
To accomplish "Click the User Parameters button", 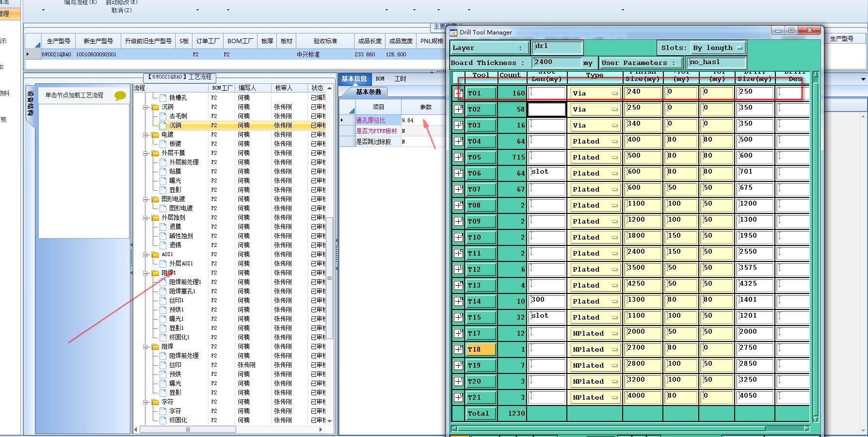I will click(641, 63).
